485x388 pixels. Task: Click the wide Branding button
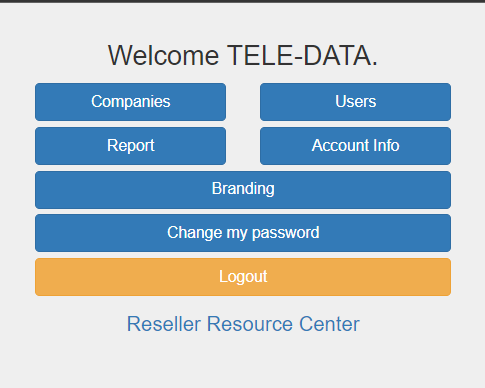[243, 190]
